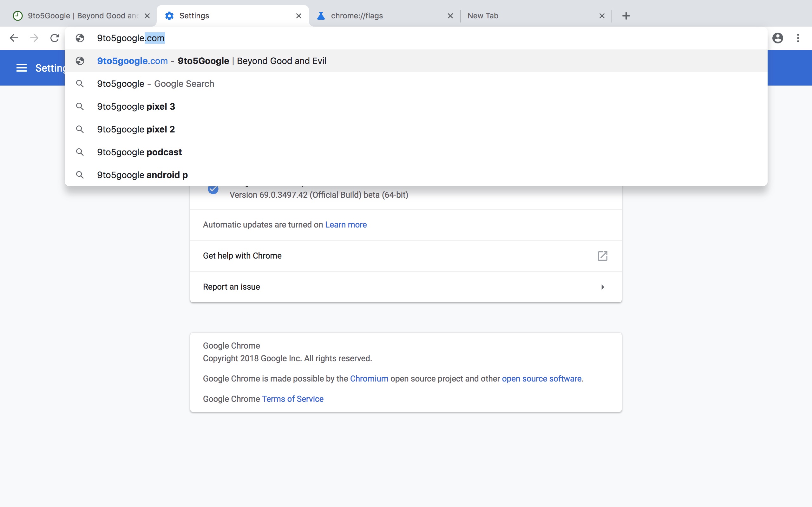
Task: Click the reload page icon
Action: point(54,38)
